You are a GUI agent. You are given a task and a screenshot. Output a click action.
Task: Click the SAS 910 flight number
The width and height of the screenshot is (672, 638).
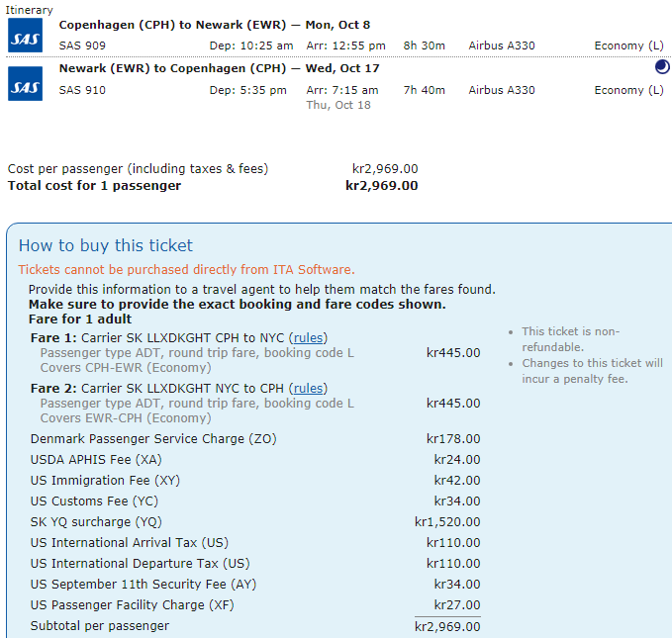point(82,90)
